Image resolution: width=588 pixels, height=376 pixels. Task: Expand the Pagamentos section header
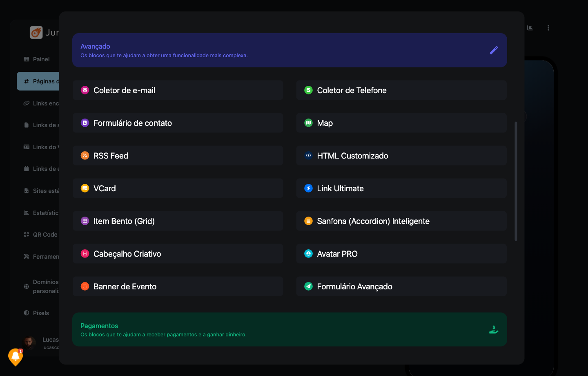[x=290, y=329]
